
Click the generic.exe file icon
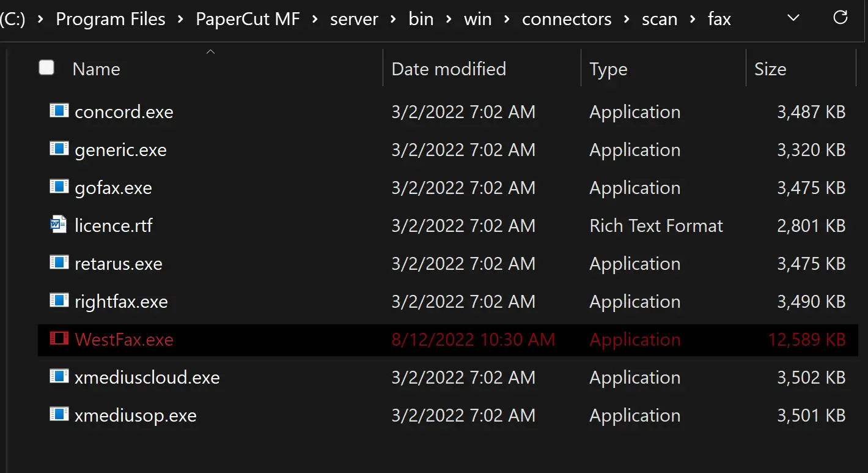click(x=59, y=149)
